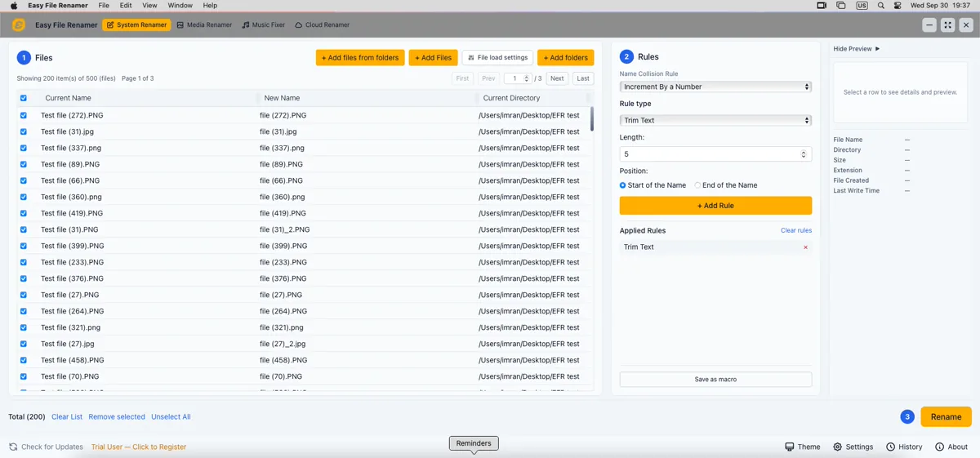Image resolution: width=980 pixels, height=458 pixels.
Task: Open Settings gear in the footer
Action: (853, 447)
